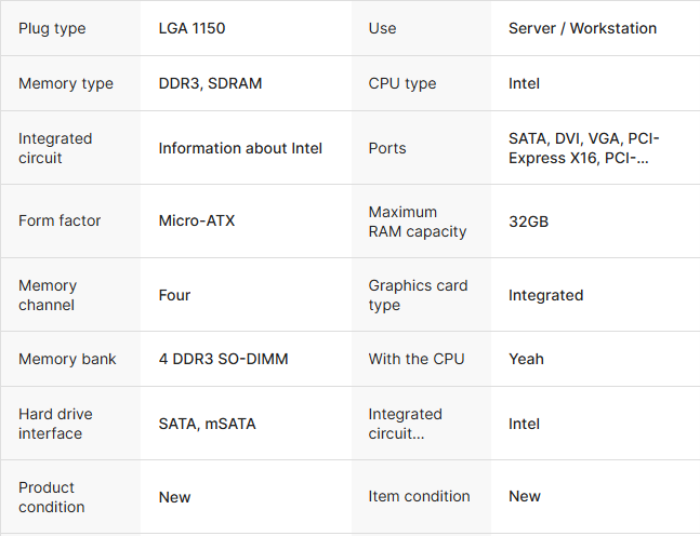Click the Information about Intel text
This screenshot has height=536, width=700.
[x=240, y=148]
